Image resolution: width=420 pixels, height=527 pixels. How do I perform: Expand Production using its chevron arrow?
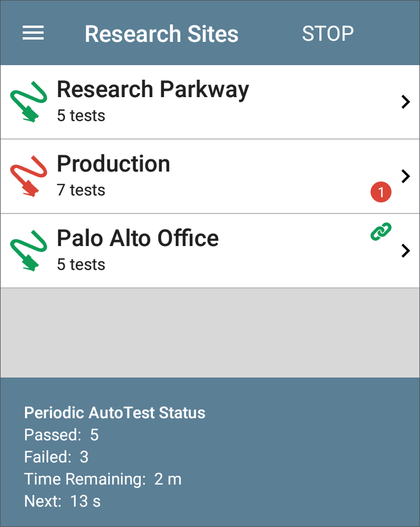pyautogui.click(x=405, y=176)
